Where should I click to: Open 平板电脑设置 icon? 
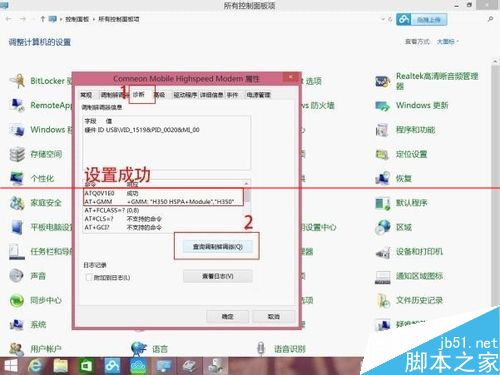tap(17, 227)
